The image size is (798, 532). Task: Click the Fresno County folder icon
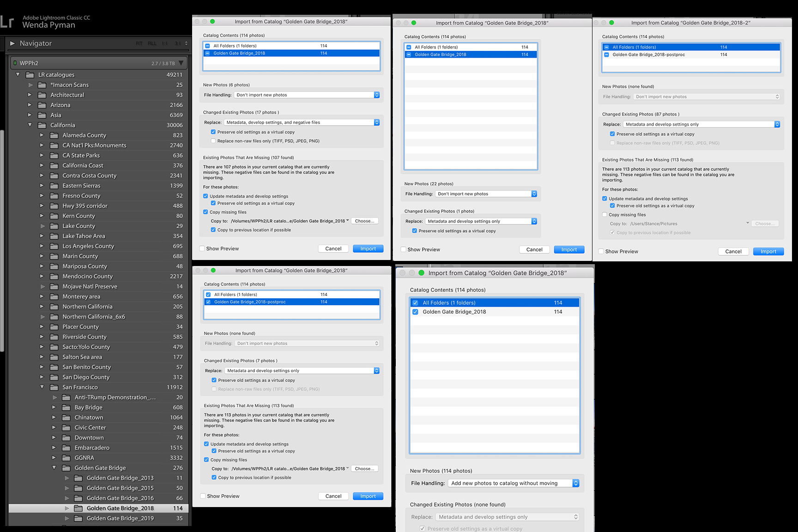(x=54, y=196)
